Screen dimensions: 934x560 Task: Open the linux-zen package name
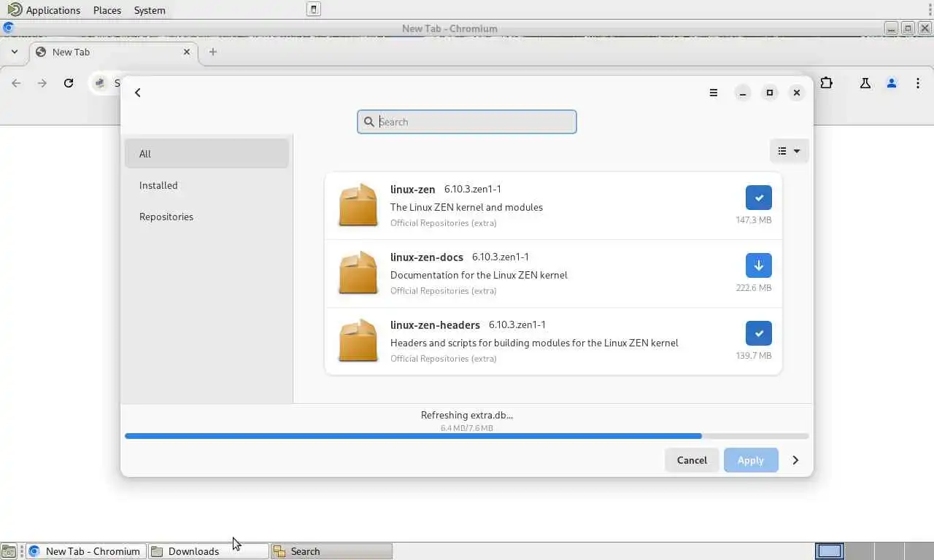click(x=412, y=190)
